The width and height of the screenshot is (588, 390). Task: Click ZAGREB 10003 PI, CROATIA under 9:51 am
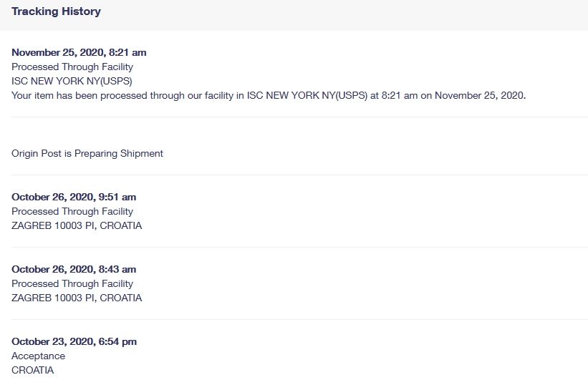(77, 225)
